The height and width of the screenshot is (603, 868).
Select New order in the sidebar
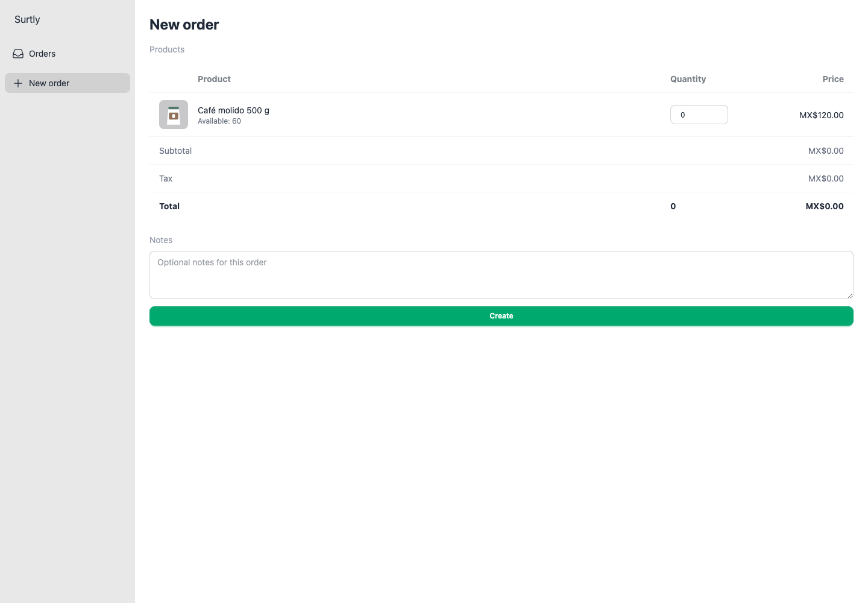coord(68,83)
